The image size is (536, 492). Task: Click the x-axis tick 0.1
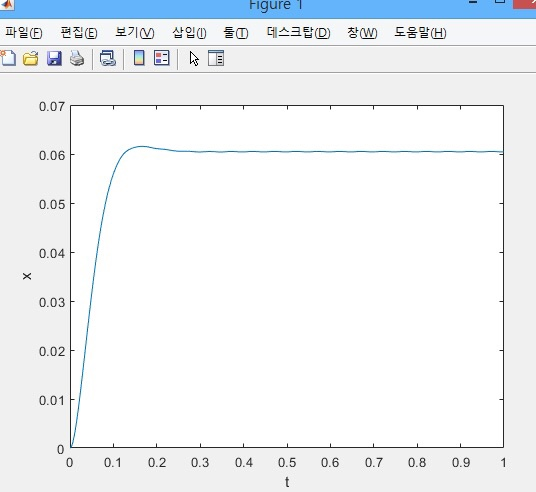(113, 463)
